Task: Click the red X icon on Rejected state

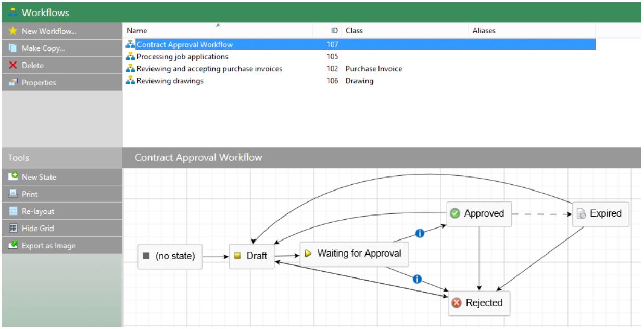Action: click(457, 303)
